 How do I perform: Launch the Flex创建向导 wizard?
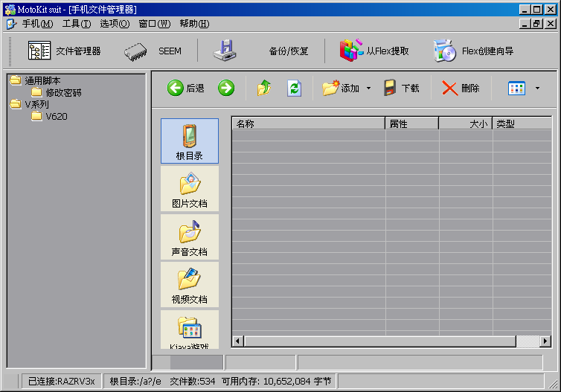point(474,51)
